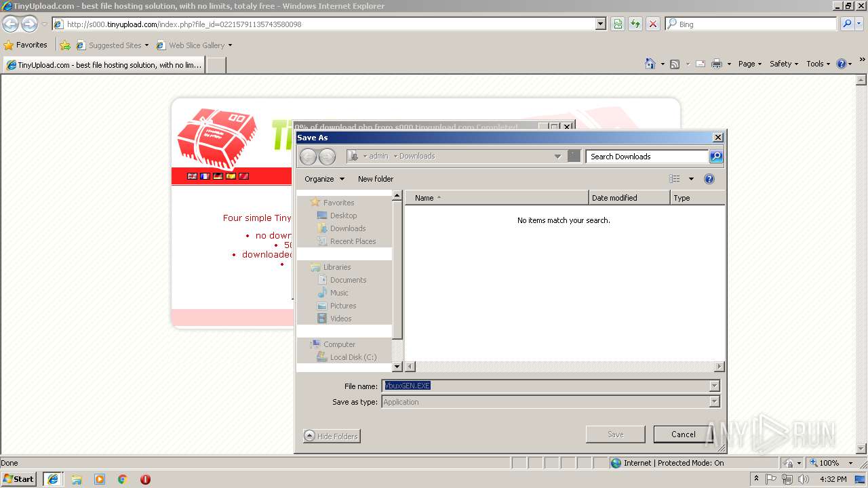The image size is (868, 488).
Task: Click the IE Forward navigation button
Action: [x=29, y=24]
